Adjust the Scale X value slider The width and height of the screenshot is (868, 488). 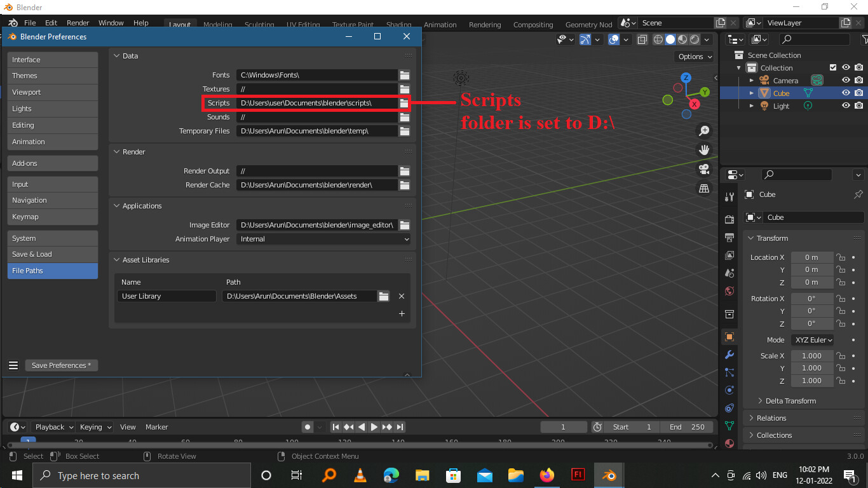pos(811,355)
